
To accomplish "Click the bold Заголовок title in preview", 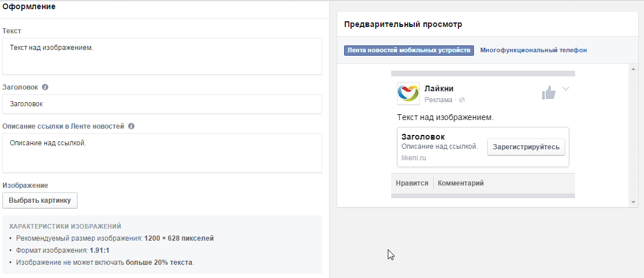I will pos(423,137).
